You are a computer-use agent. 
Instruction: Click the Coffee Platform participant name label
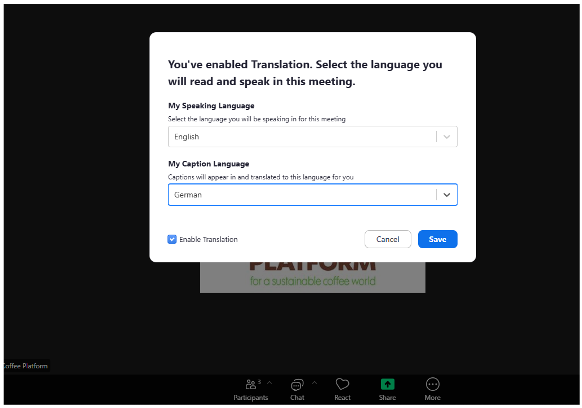pos(25,366)
